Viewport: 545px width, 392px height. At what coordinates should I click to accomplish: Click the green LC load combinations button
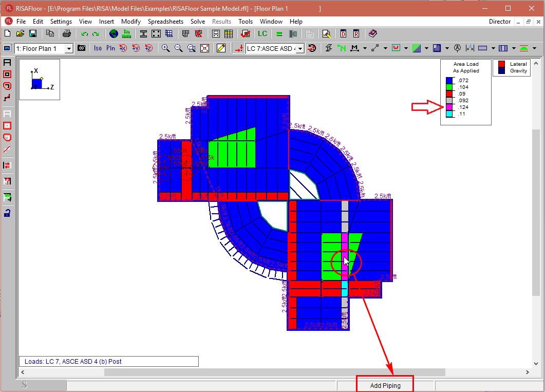tap(262, 34)
